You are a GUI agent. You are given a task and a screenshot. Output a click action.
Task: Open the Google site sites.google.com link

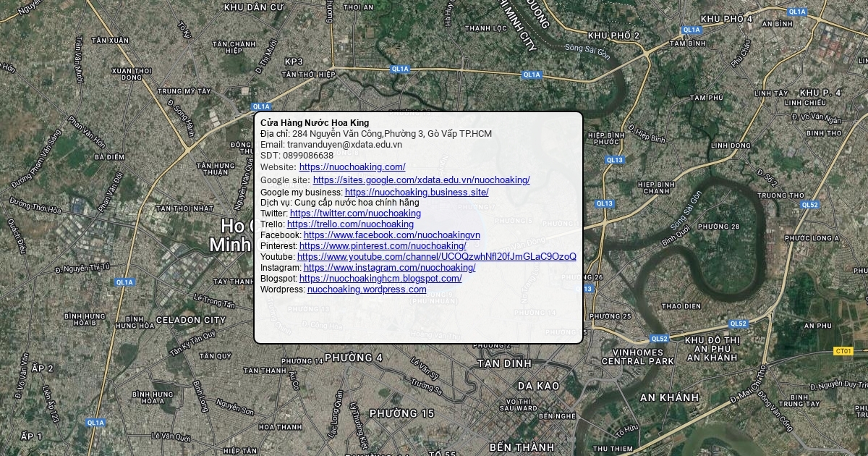click(x=421, y=180)
